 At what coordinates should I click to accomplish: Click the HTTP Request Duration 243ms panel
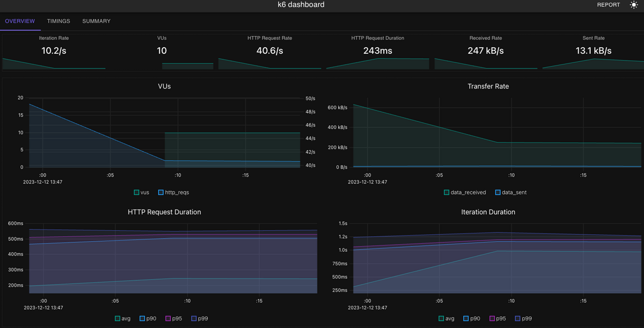(x=377, y=52)
